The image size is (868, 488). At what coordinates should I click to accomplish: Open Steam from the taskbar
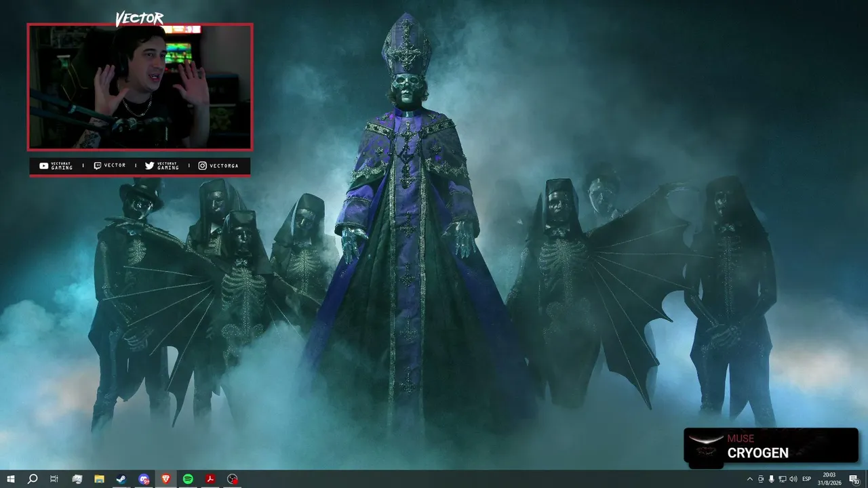121,479
